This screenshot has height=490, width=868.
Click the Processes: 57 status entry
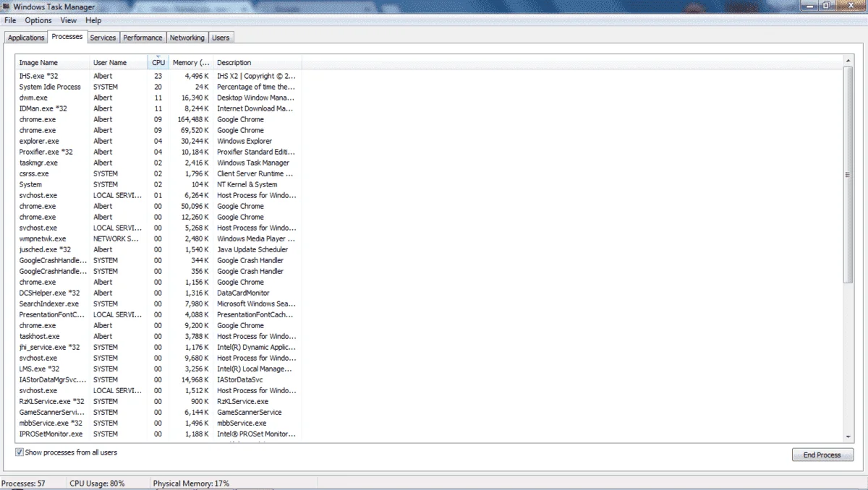coord(23,483)
